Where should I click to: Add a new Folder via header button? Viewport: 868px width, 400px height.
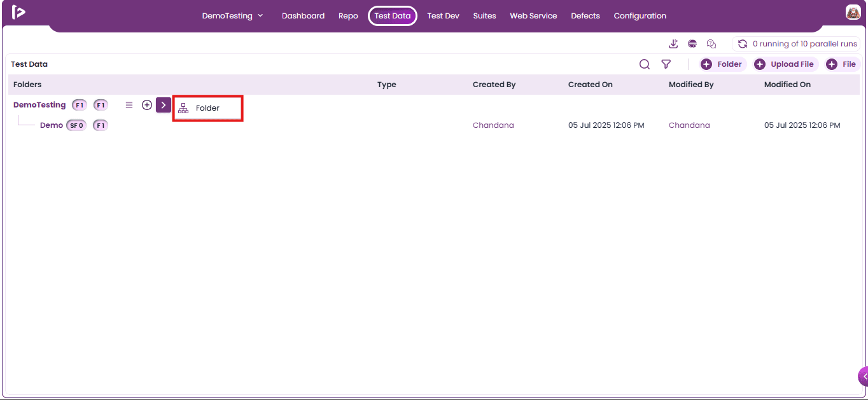(x=722, y=64)
